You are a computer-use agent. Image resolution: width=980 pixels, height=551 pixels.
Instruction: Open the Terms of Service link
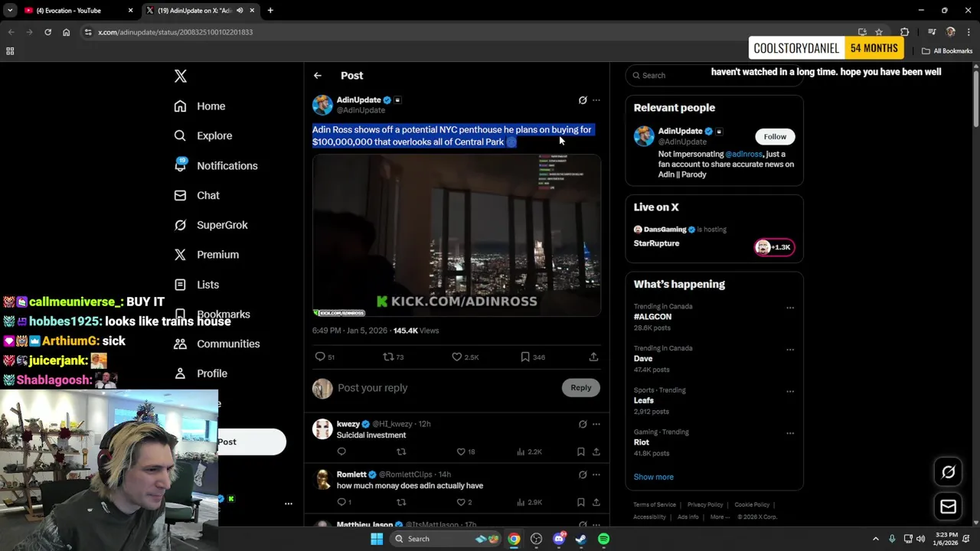click(x=655, y=505)
